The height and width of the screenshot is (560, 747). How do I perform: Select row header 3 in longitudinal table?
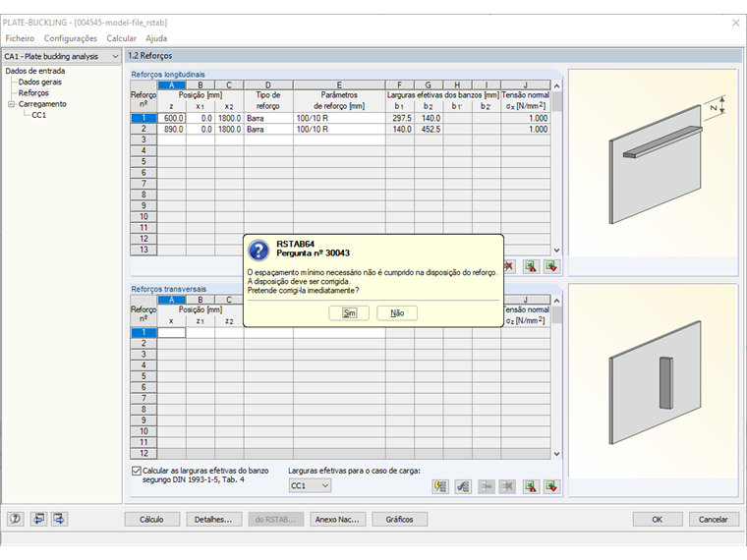coord(144,140)
